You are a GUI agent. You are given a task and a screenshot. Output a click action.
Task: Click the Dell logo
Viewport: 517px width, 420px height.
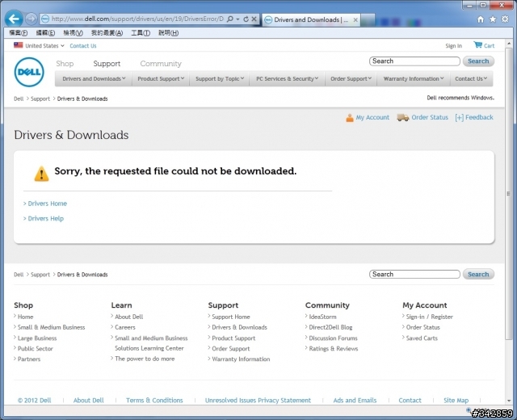tap(29, 72)
